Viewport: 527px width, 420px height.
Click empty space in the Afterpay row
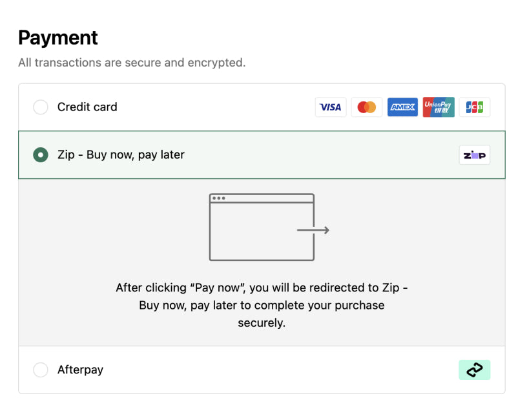coord(278,370)
